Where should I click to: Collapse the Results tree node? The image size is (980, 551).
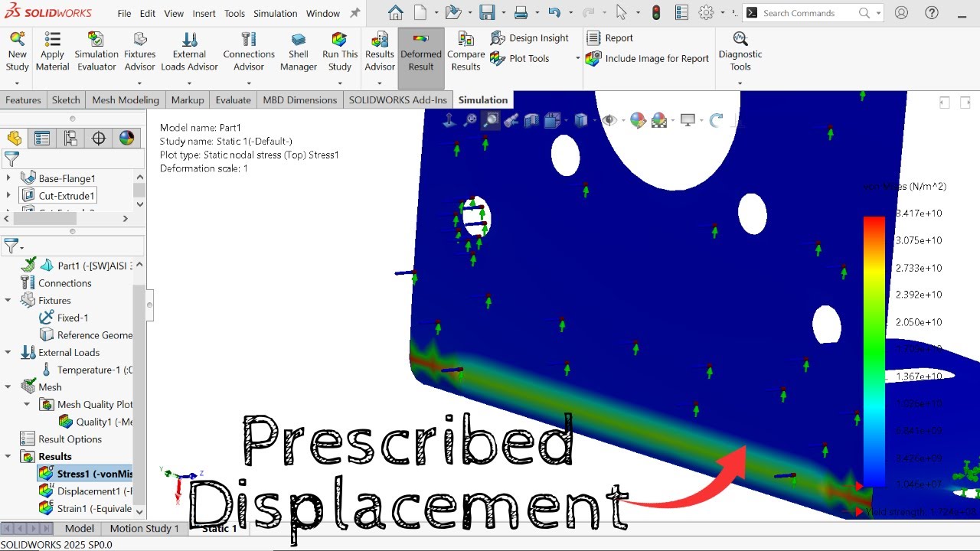tap(8, 456)
